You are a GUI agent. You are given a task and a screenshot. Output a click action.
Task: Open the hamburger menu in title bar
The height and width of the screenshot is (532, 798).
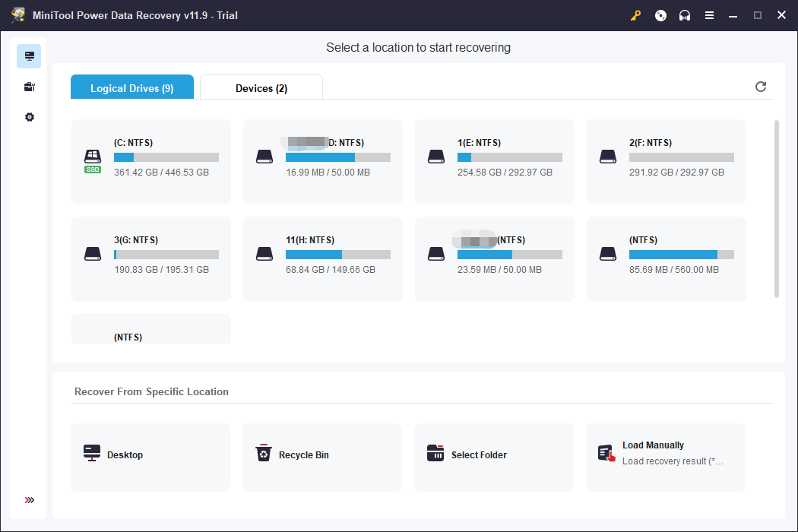tap(709, 16)
